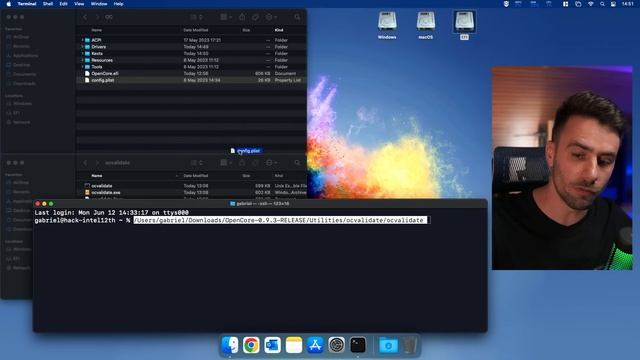Open Trash from the Dock
This screenshot has width=640, height=360.
point(409,345)
